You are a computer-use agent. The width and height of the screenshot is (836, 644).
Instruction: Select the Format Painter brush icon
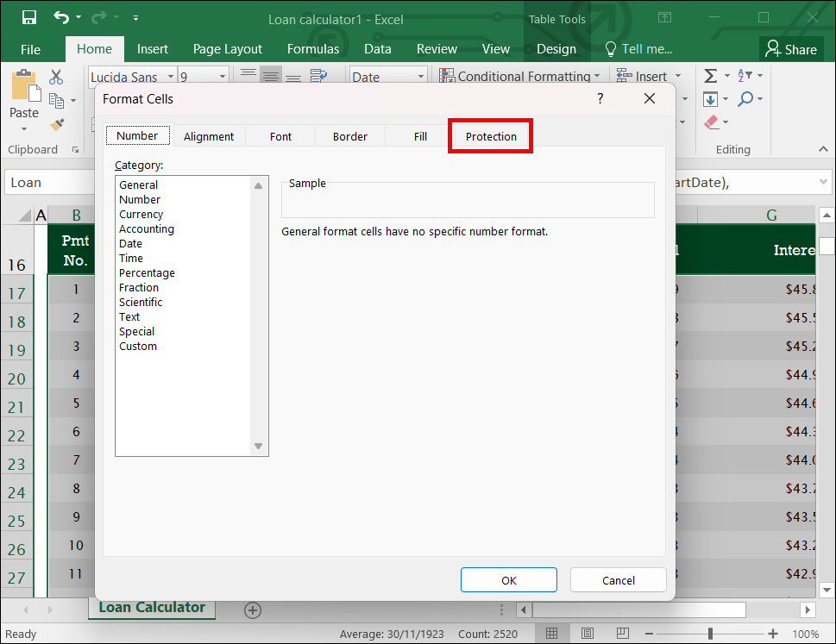click(57, 124)
